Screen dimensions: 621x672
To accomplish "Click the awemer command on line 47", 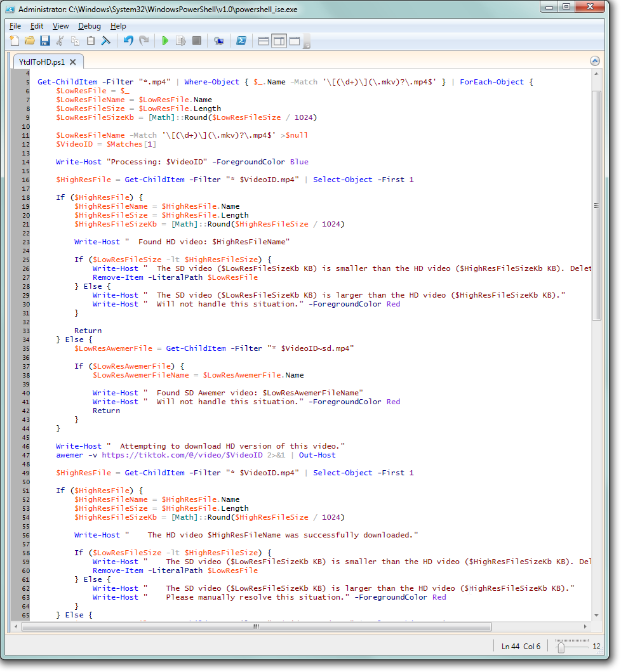I will point(69,455).
